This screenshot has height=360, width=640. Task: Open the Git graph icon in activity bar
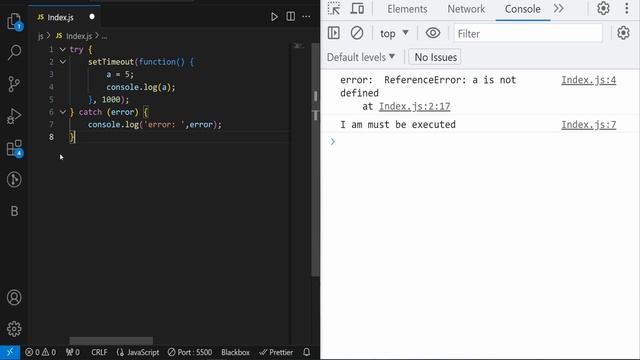point(14,180)
